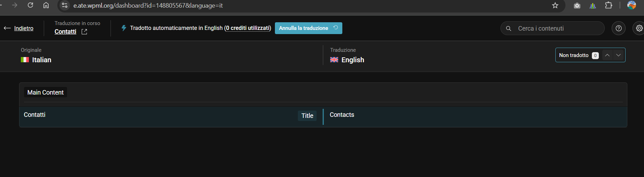The height and width of the screenshot is (177, 644).
Task: Open the Contatti page link
Action: [65, 32]
